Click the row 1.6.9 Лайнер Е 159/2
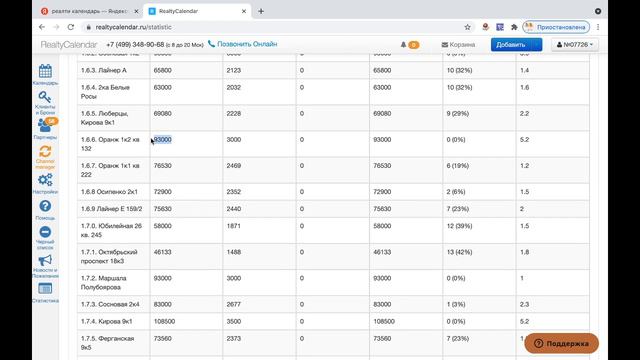This screenshot has height=360, width=640. 333,209
